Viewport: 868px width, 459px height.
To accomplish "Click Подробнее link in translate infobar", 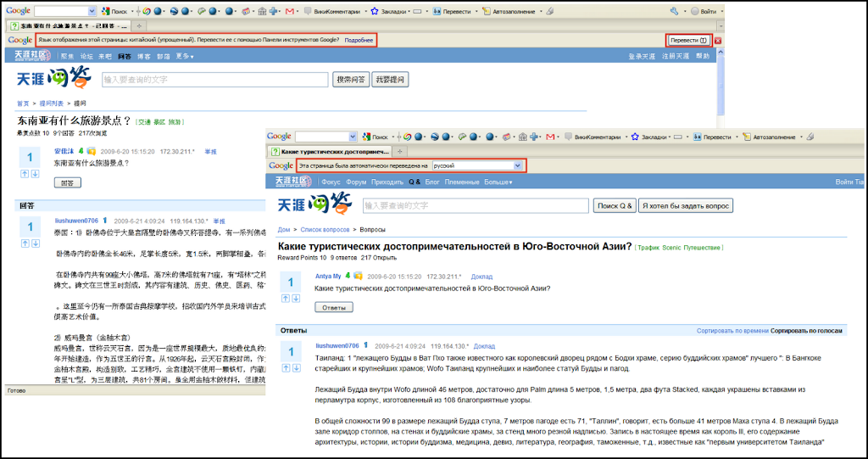I will (359, 40).
